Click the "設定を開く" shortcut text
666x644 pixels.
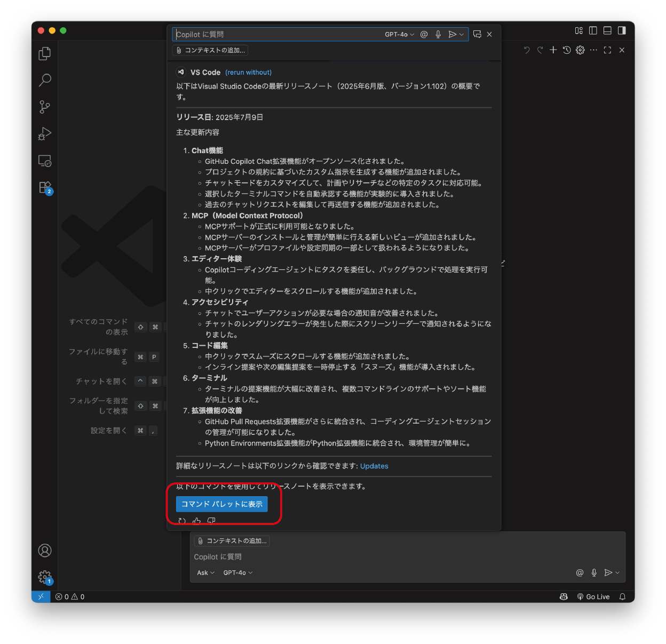[x=109, y=431]
